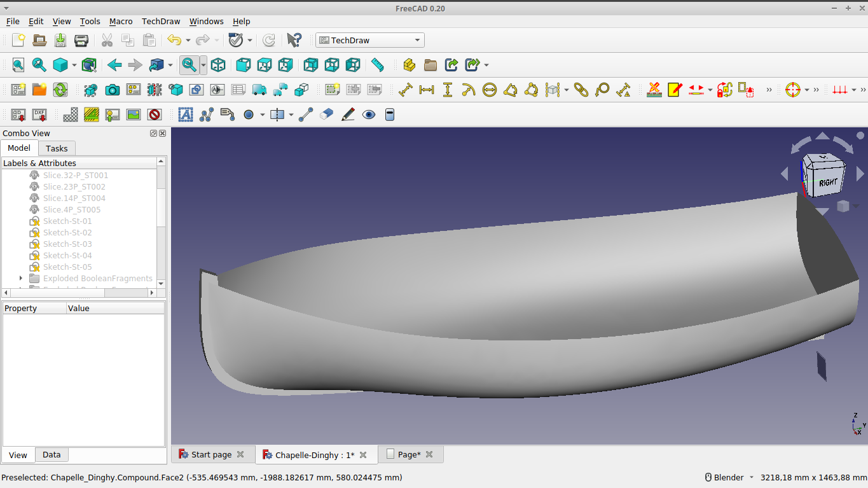Click the Active View camera icon

coord(113,90)
